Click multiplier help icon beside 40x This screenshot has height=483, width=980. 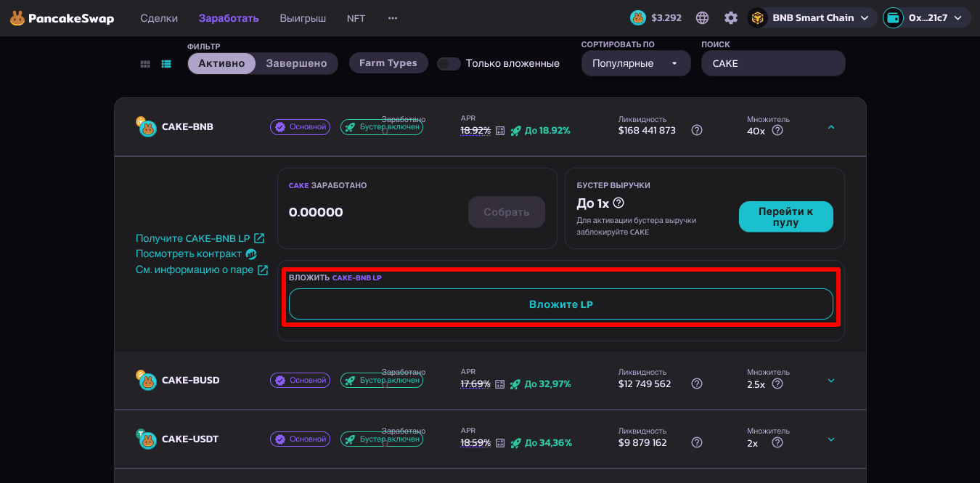click(777, 131)
